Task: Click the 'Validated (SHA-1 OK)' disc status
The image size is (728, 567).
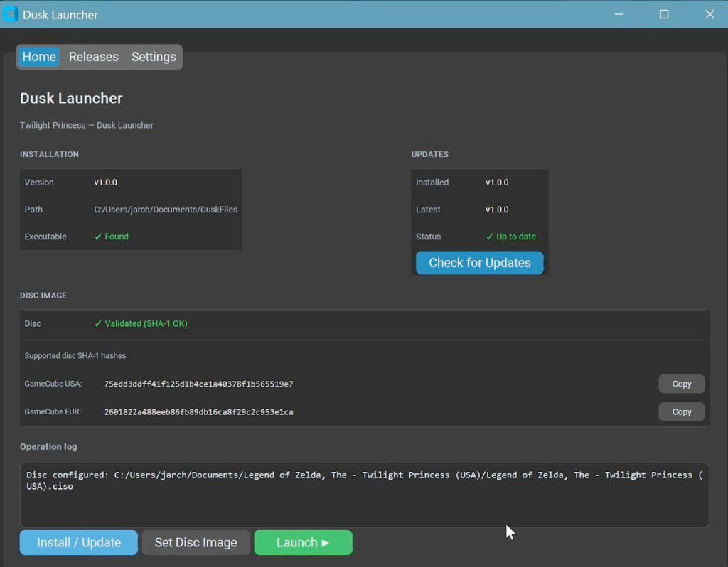Action: pos(141,323)
